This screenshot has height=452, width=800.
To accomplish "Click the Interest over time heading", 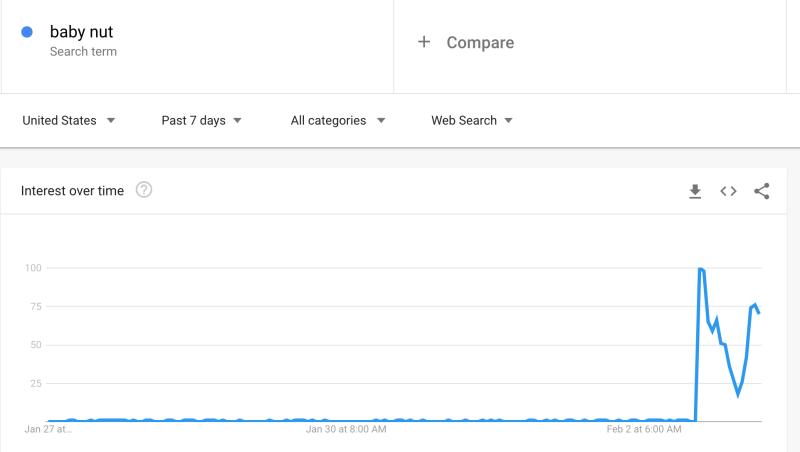I will (x=72, y=191).
